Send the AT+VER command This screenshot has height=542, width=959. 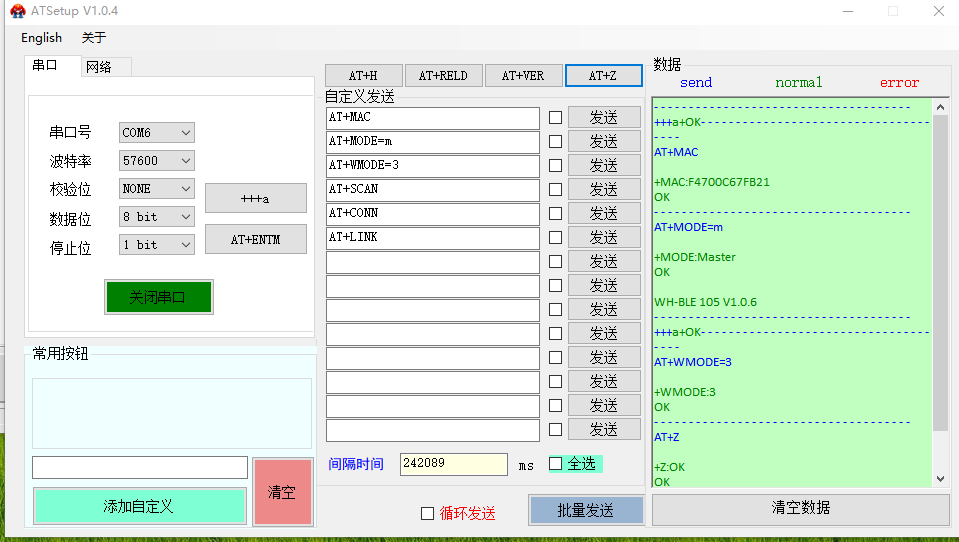[x=523, y=76]
